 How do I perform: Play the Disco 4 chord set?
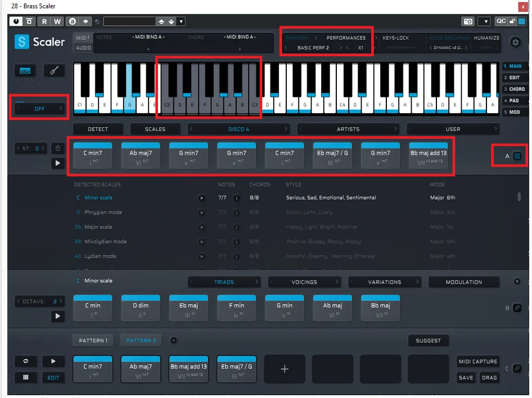tap(58, 163)
